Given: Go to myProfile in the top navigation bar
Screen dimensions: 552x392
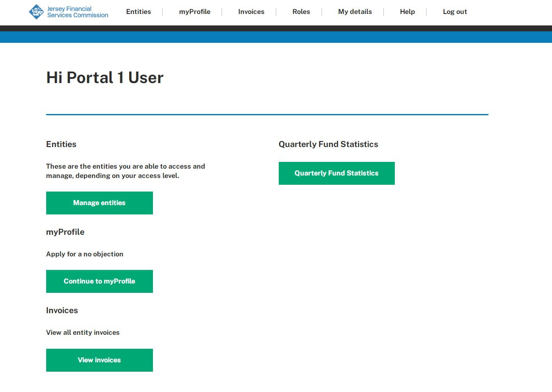Looking at the screenshot, I should pyautogui.click(x=194, y=12).
